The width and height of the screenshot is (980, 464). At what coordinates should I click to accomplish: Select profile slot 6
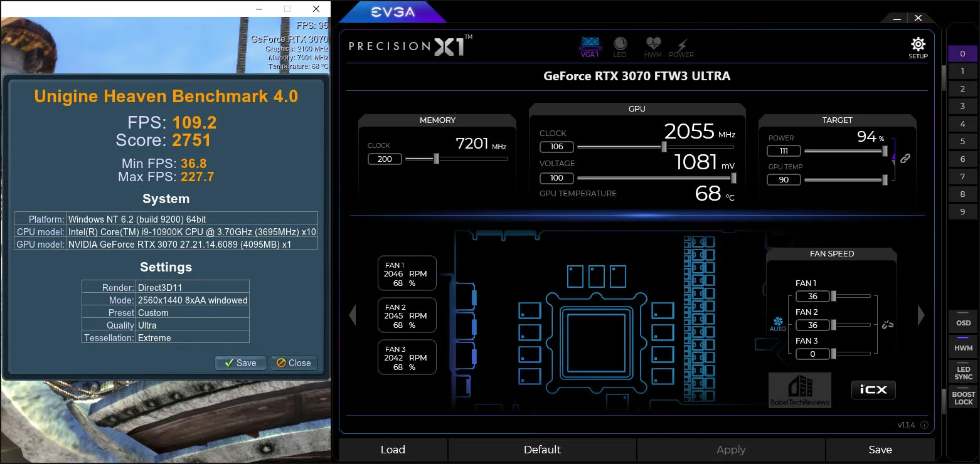click(x=962, y=159)
